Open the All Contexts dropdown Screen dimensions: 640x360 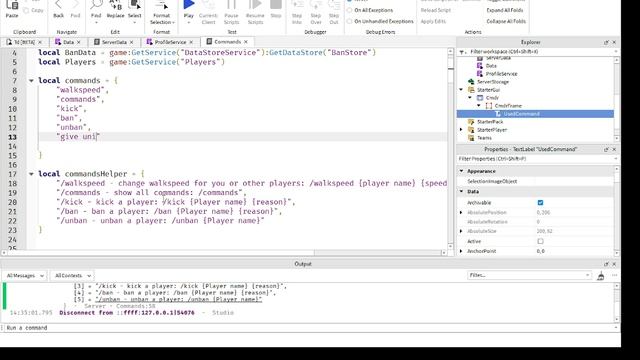(72, 276)
